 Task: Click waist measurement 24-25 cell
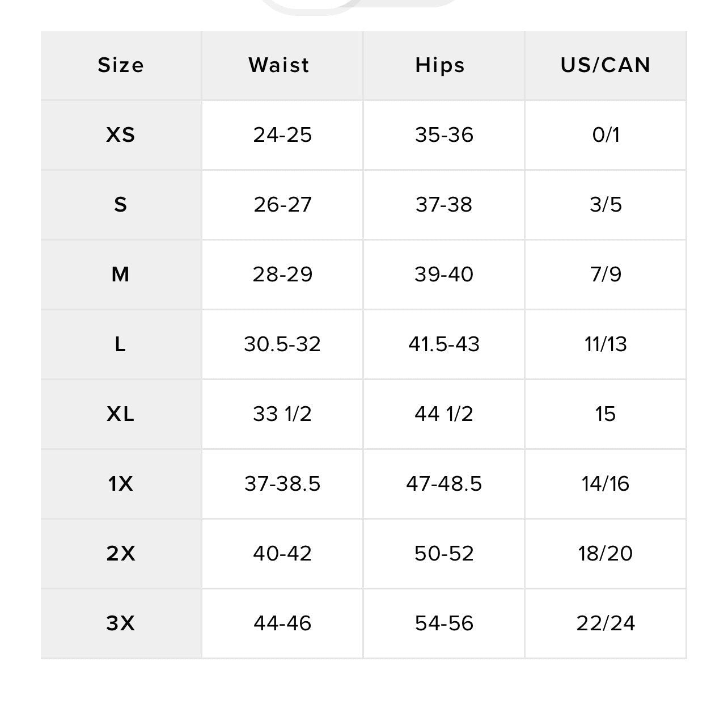point(282,135)
